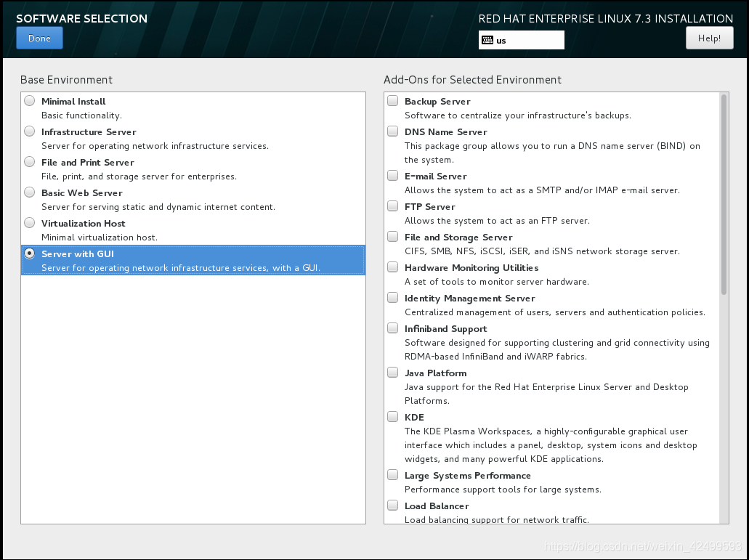Screen dimensions: 749x560
Task: Click the 'File and Print Server' label
Action: pyautogui.click(x=88, y=162)
